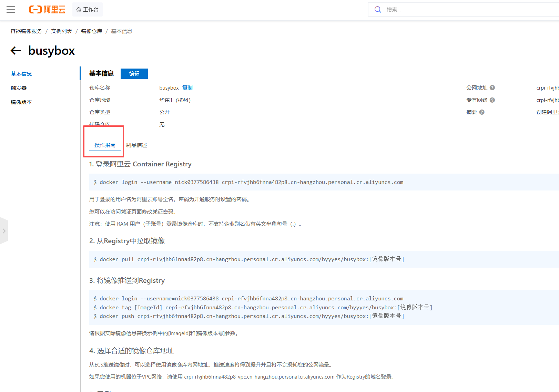Open 镜像版本 in the left menu
559x392 pixels.
pos(21,102)
